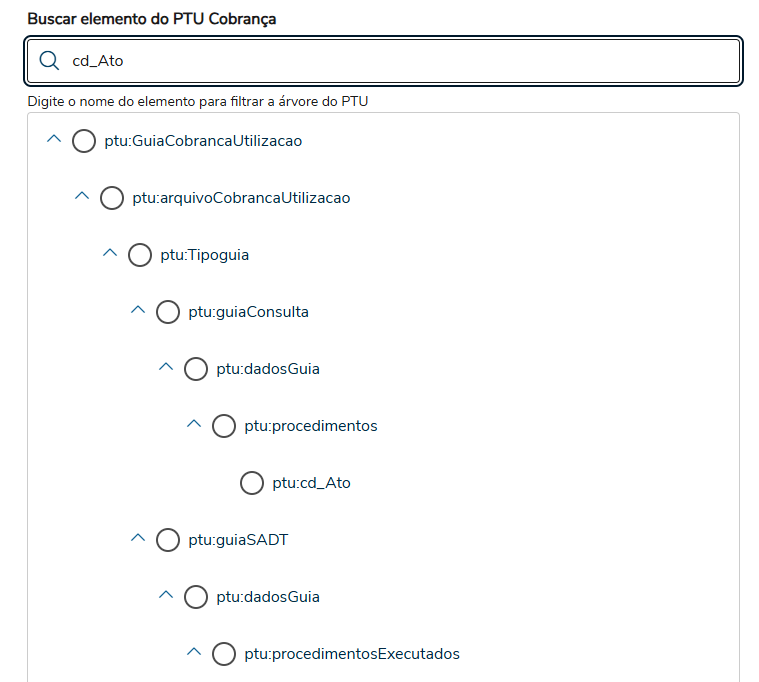Collapse the ptu:guiaConsulta branch chevron
Image resolution: width=759 pixels, height=682 pixels.
(138, 311)
